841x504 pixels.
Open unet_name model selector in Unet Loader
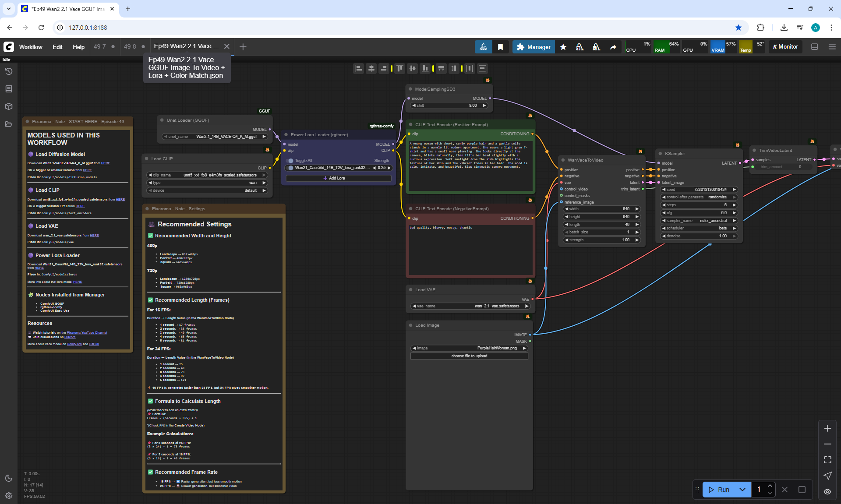pos(215,137)
